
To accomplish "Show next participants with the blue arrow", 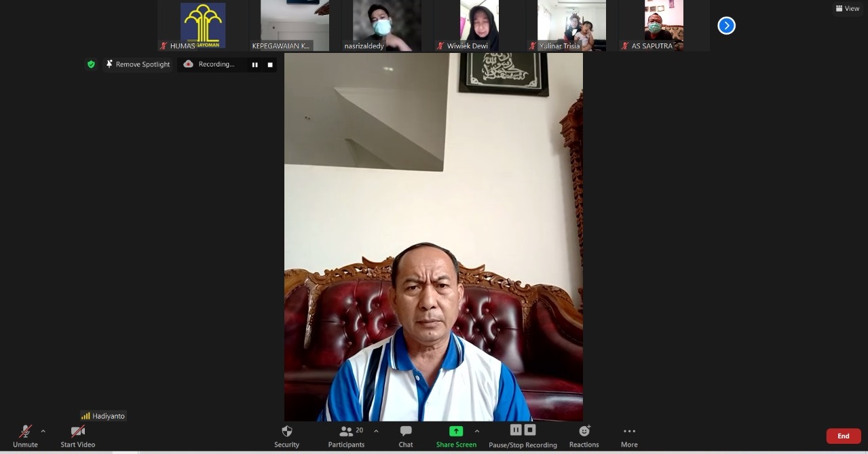I will (x=726, y=26).
